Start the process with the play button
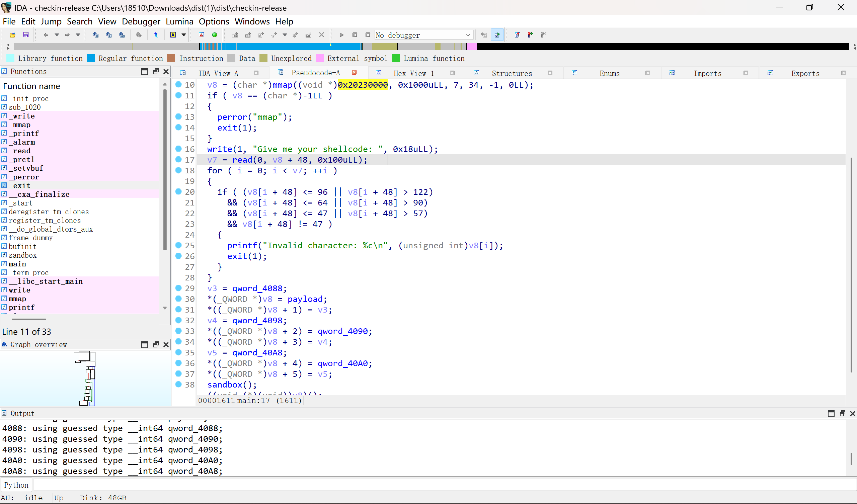 [x=342, y=35]
